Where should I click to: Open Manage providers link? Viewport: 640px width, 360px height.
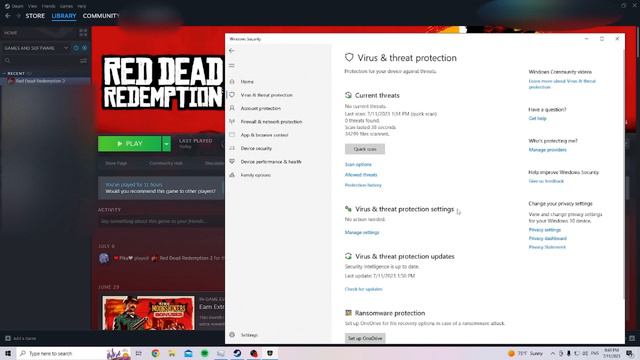pos(547,150)
